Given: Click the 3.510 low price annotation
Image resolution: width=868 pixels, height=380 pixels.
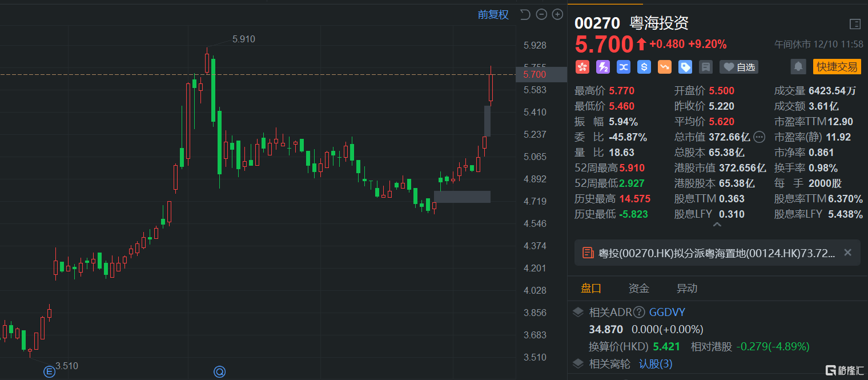Looking at the screenshot, I should (67, 366).
